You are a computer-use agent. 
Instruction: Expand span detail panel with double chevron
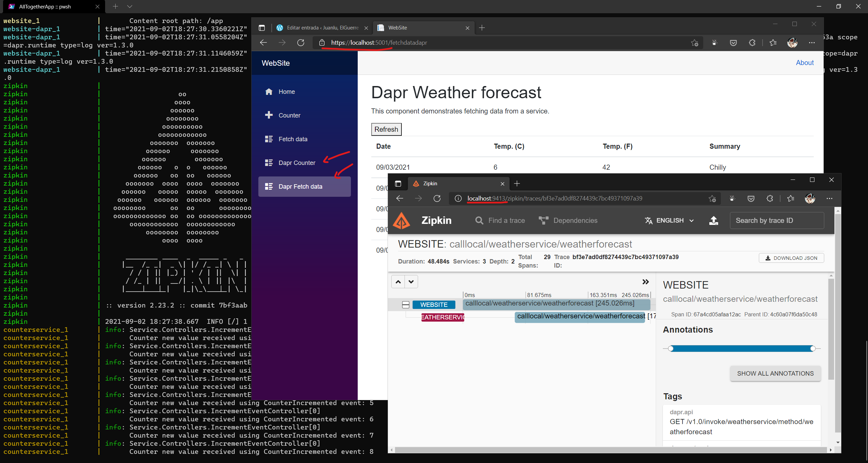point(645,282)
